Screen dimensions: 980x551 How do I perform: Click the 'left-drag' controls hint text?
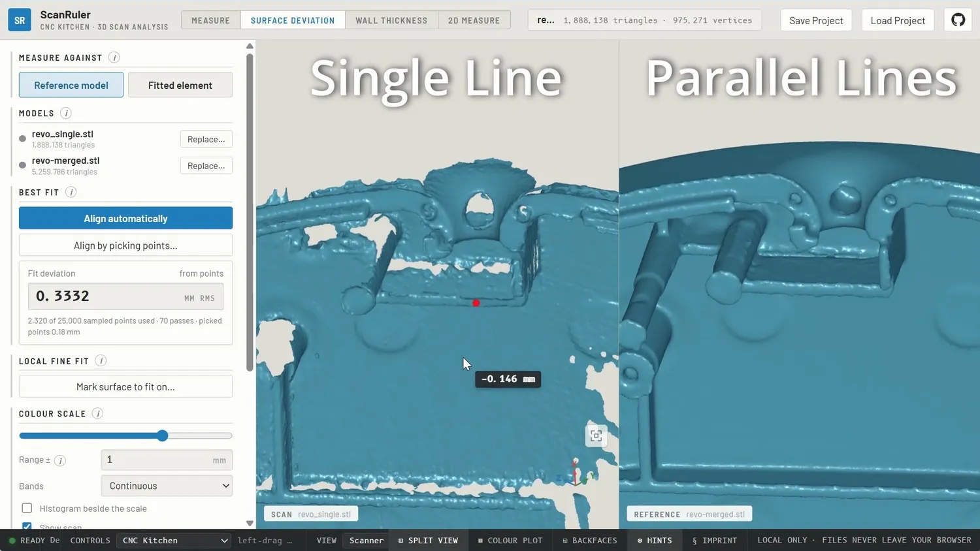pyautogui.click(x=265, y=541)
